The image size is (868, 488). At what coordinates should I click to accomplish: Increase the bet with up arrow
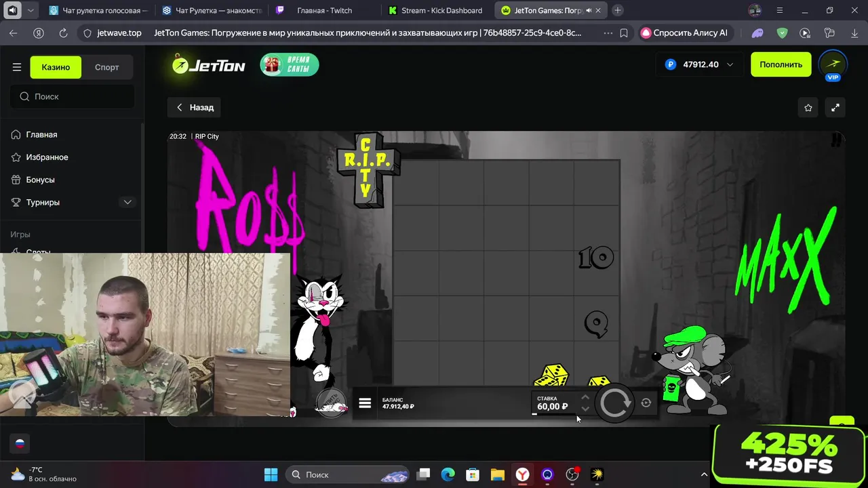click(x=585, y=398)
